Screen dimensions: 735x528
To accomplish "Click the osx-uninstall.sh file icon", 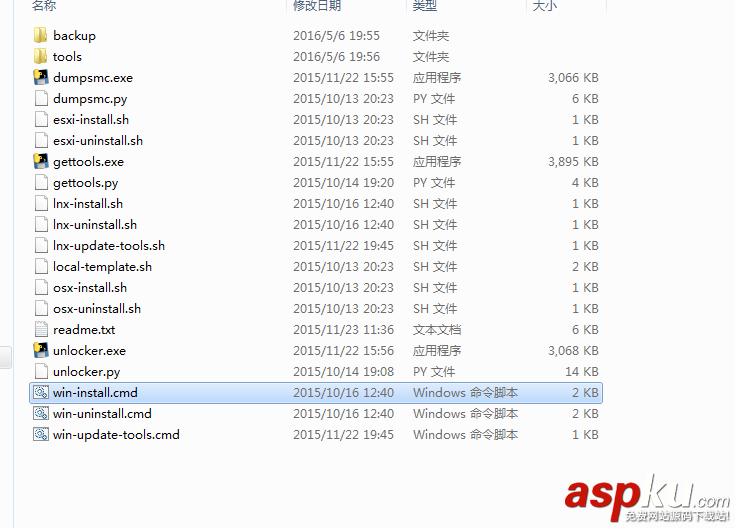I will pyautogui.click(x=41, y=309).
